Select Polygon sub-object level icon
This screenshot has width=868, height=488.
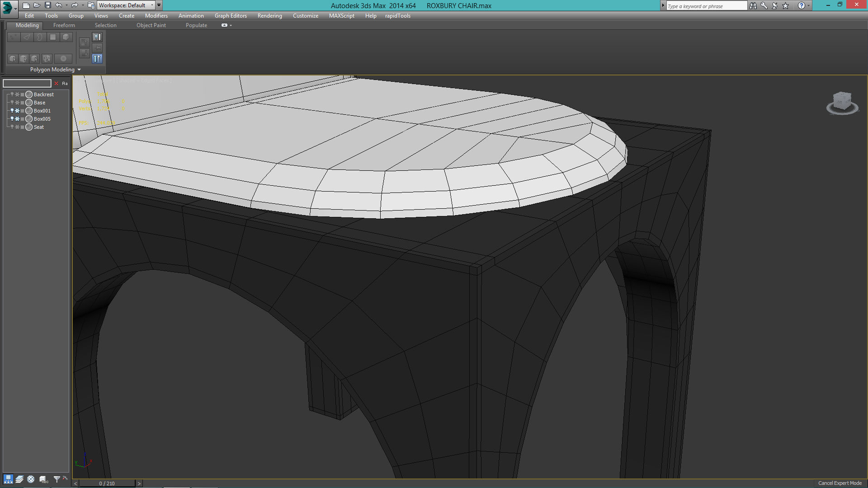tap(53, 37)
